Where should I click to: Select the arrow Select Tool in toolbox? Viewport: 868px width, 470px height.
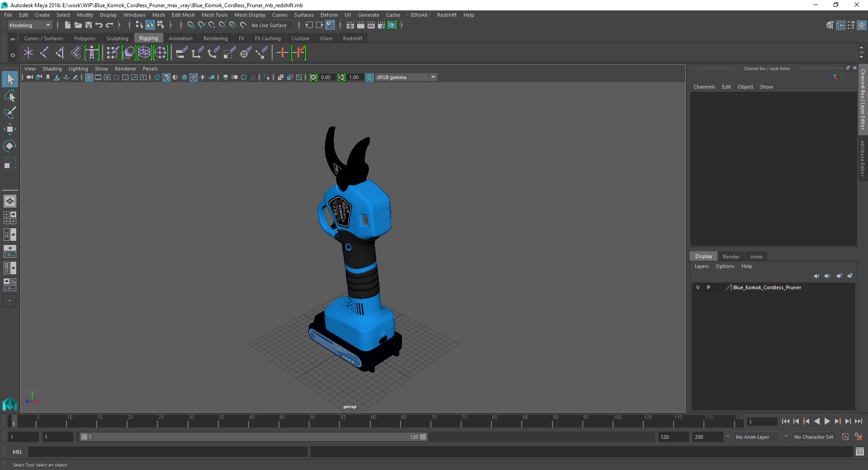point(10,79)
